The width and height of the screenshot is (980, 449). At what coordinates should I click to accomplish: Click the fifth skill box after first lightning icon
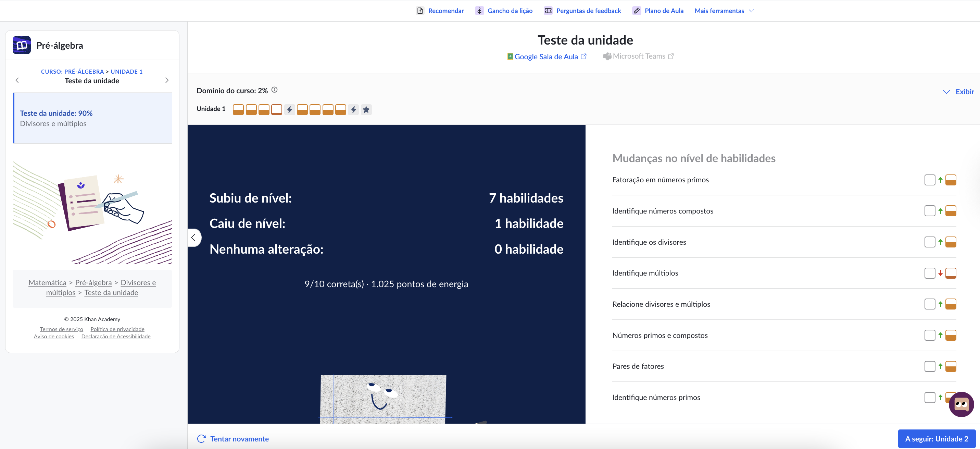(302, 110)
